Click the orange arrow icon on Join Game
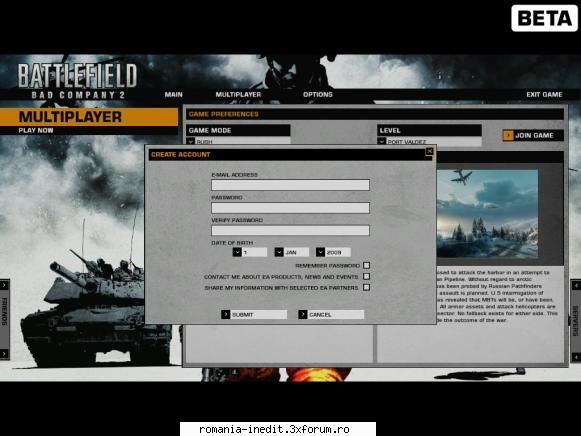The height and width of the screenshot is (436, 581). pyautogui.click(x=508, y=135)
